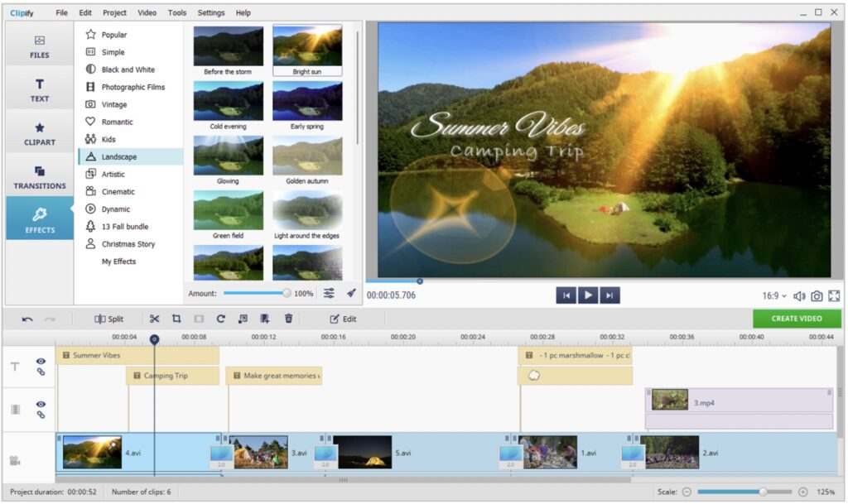Open the 16:9 aspect ratio dropdown

[x=774, y=296]
